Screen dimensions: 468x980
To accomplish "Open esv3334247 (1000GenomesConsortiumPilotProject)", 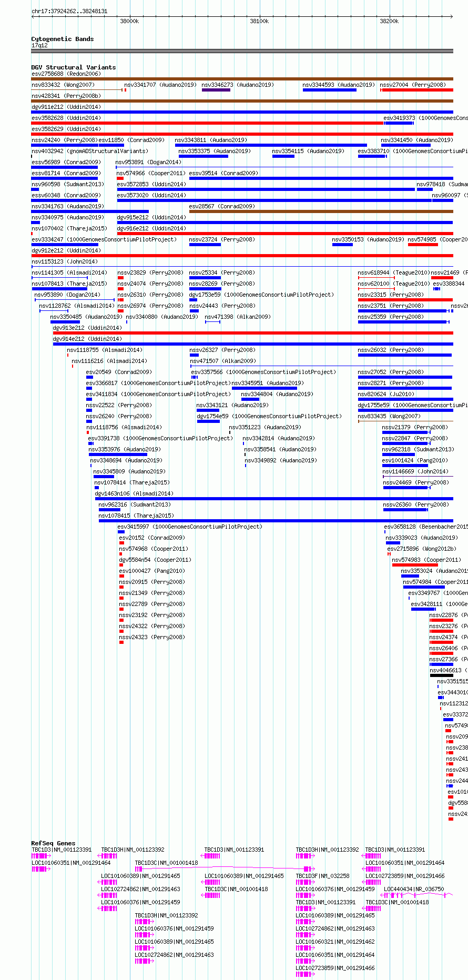I will 104,239.
